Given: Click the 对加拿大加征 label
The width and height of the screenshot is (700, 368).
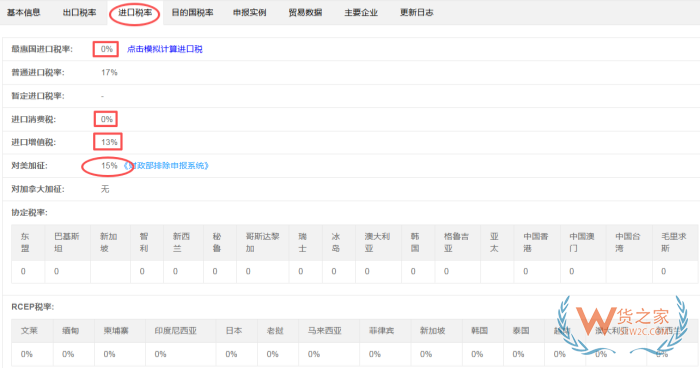Looking at the screenshot, I should pos(38,189).
